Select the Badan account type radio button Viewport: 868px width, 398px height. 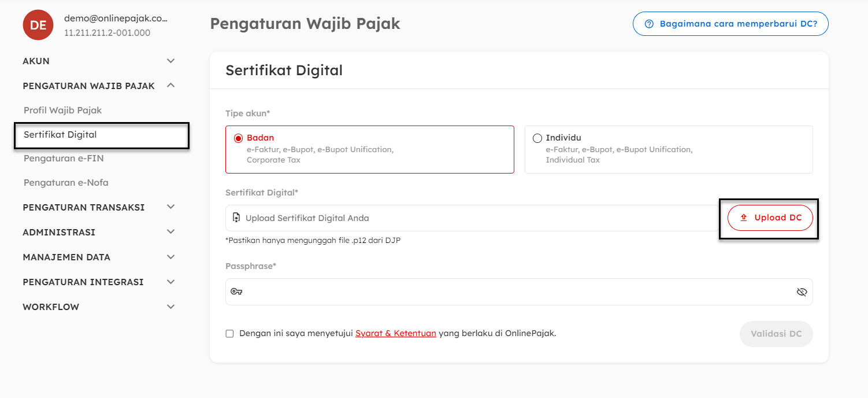(x=238, y=138)
